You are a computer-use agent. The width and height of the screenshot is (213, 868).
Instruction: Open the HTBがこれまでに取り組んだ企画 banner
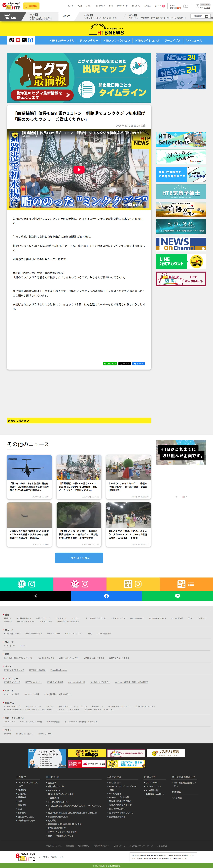coord(181,452)
